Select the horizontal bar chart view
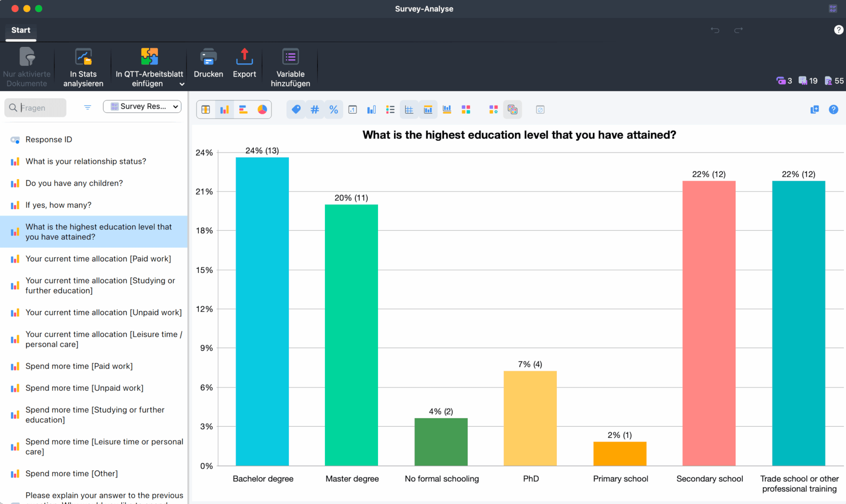The image size is (846, 504). [x=243, y=109]
